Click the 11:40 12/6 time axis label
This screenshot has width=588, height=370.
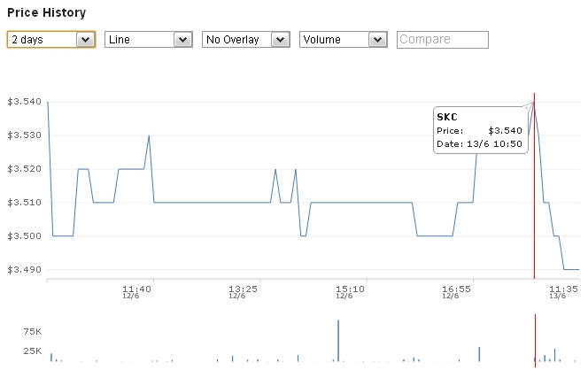point(137,290)
